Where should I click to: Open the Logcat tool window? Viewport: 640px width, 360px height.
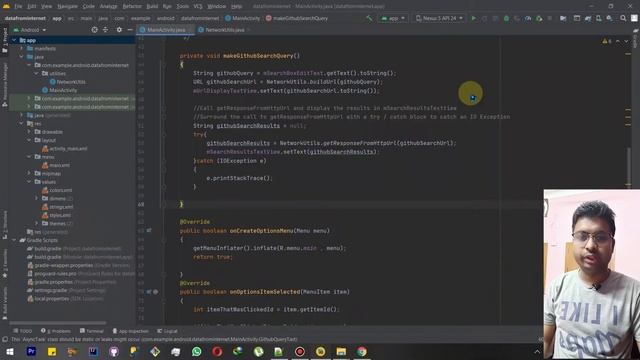167,331
